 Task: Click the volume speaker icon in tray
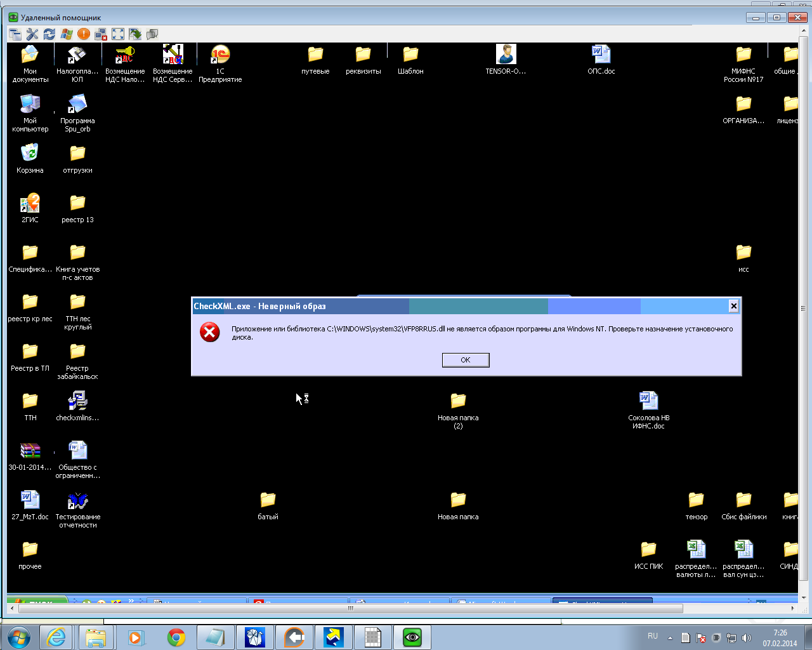pyautogui.click(x=747, y=638)
